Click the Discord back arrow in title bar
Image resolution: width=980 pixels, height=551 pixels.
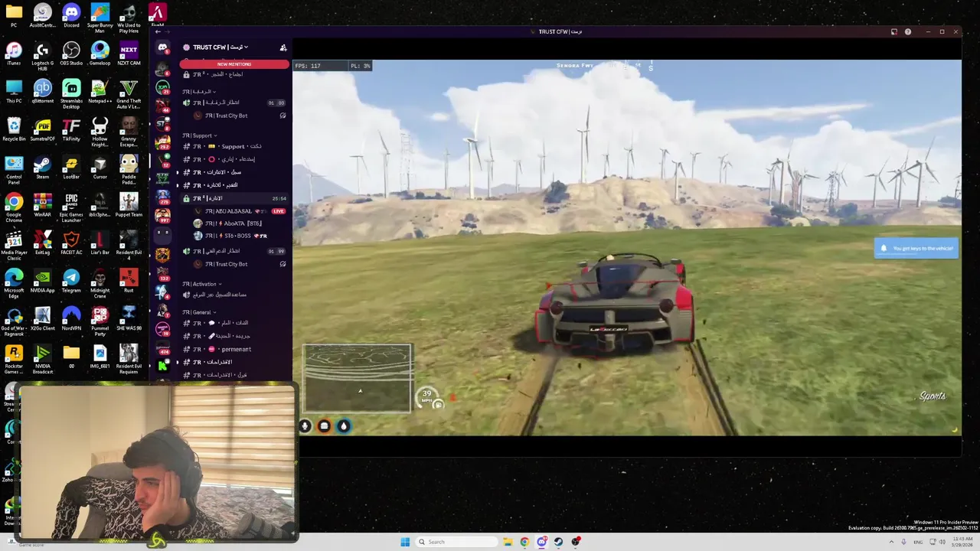pos(158,31)
